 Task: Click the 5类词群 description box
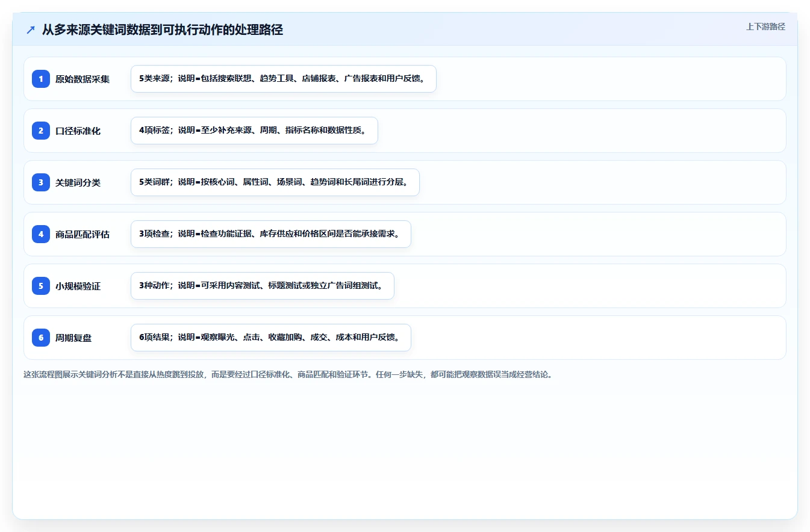tap(275, 182)
